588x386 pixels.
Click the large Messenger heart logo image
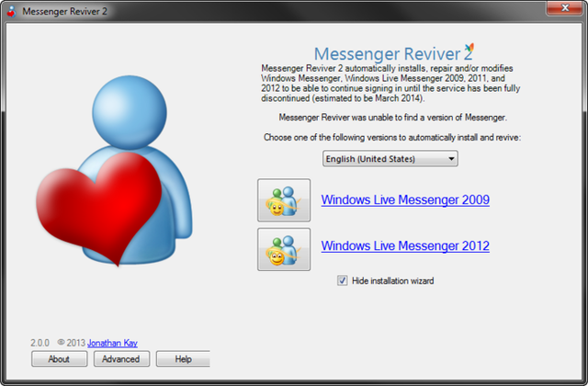pos(114,171)
